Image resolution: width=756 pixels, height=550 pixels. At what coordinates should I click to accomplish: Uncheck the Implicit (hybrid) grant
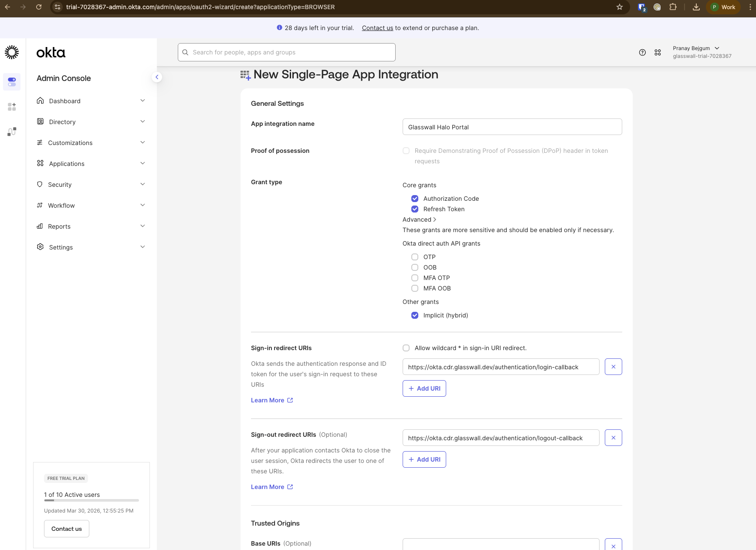click(x=415, y=315)
